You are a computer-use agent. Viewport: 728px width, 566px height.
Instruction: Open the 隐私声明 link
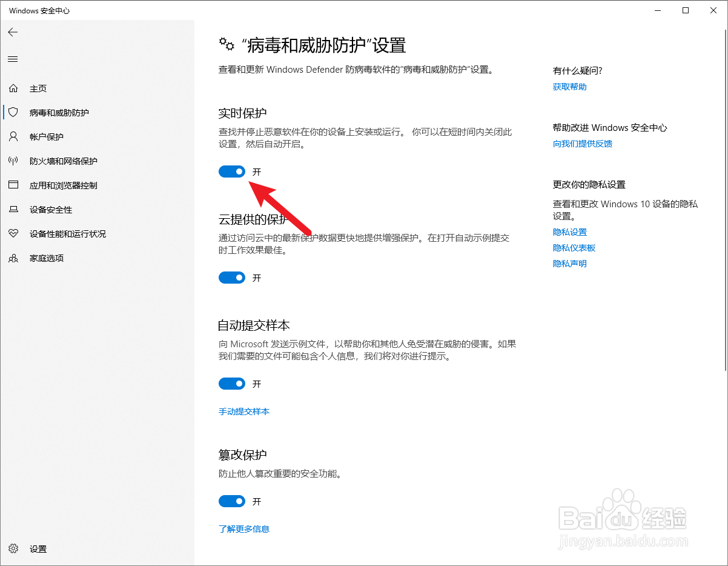pyautogui.click(x=570, y=264)
